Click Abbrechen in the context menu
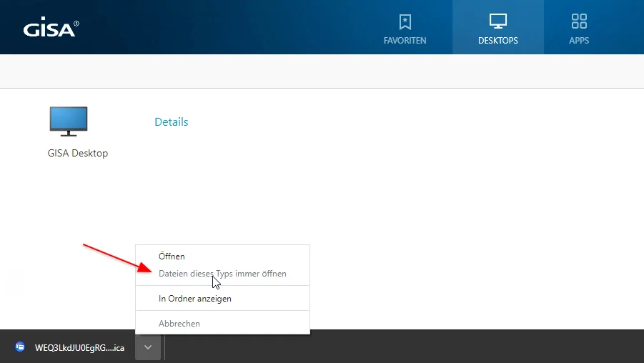The image size is (644, 363). click(x=222, y=324)
